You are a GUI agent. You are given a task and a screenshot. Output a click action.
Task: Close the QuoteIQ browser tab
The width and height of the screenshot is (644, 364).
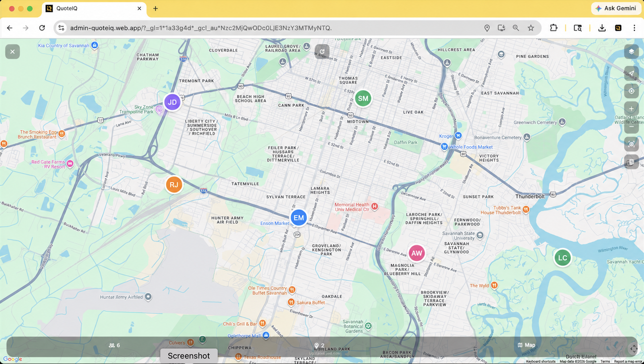coord(139,8)
